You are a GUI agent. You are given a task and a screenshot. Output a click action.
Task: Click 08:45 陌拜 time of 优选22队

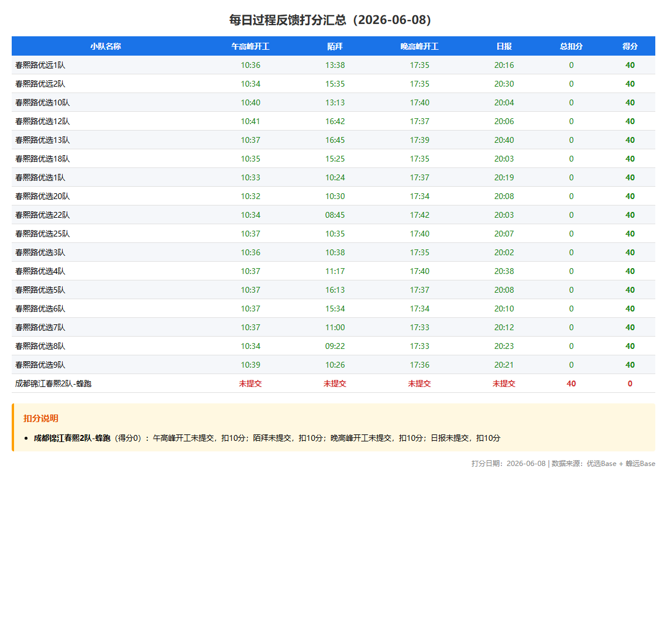pyautogui.click(x=335, y=215)
